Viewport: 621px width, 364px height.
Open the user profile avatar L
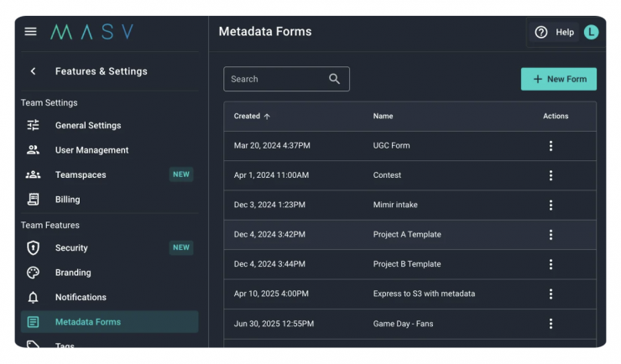[x=592, y=32]
